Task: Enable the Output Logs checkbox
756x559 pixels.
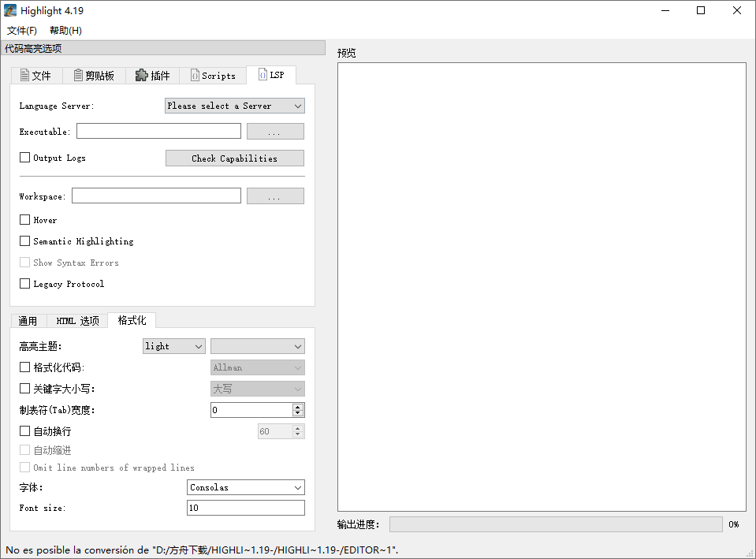Action: [x=24, y=157]
